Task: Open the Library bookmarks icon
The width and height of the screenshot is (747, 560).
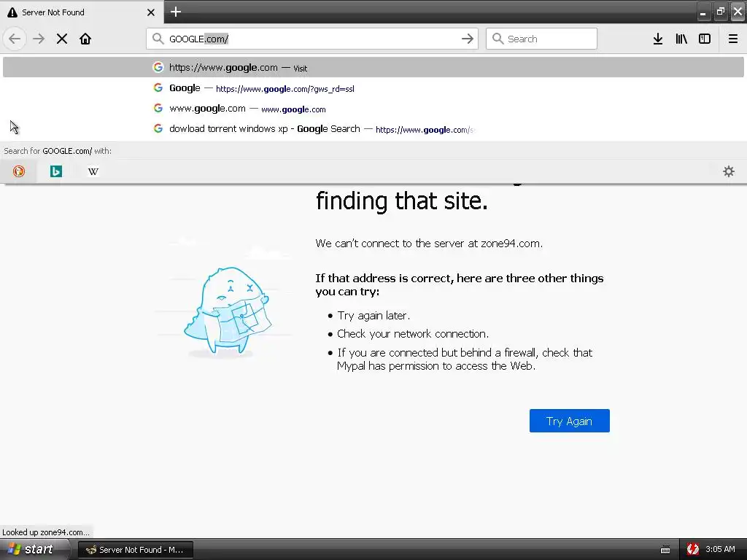Action: [x=681, y=39]
